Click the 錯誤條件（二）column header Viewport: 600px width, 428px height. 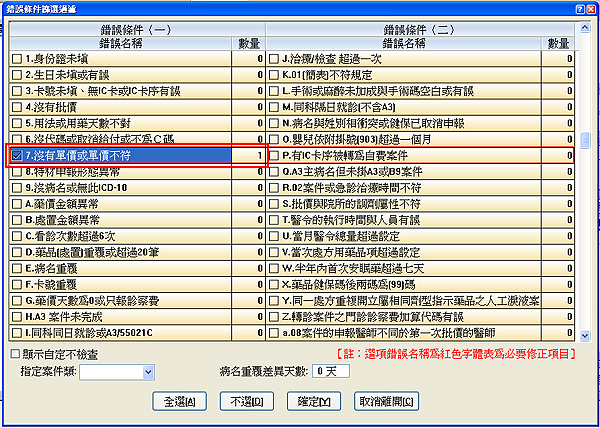pyautogui.click(x=422, y=30)
